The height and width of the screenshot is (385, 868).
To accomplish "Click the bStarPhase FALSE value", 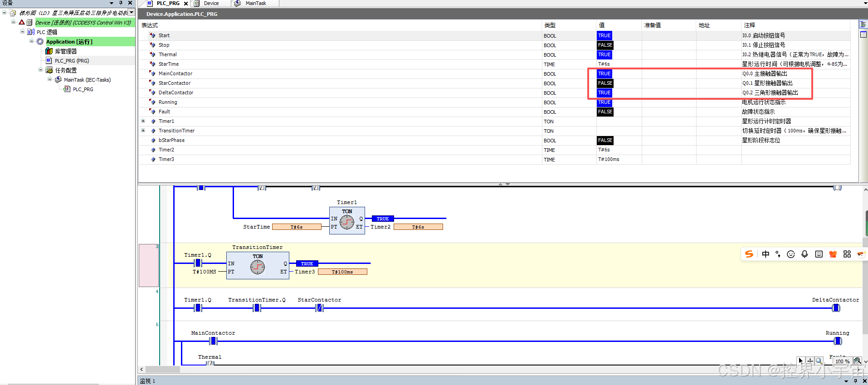I will tap(605, 140).
